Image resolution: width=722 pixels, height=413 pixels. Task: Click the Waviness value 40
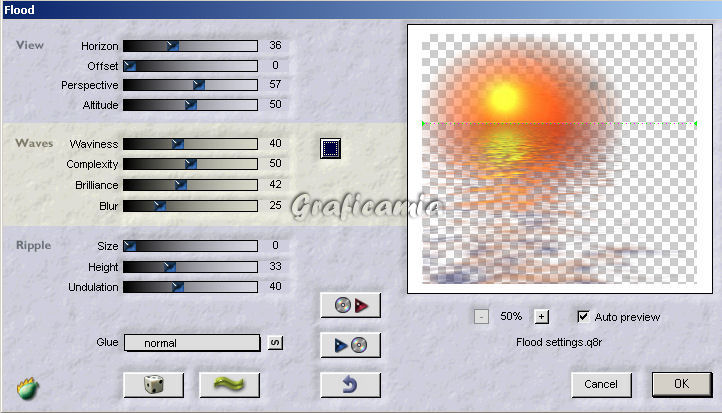point(275,143)
